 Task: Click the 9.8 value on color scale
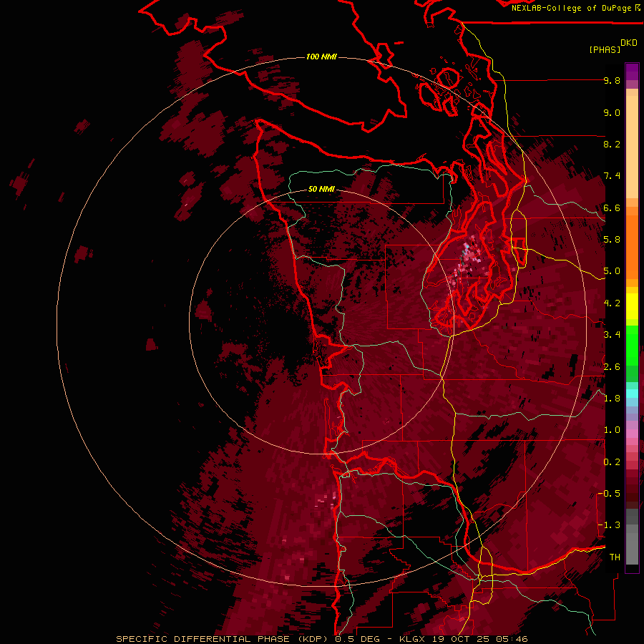pyautogui.click(x=612, y=80)
